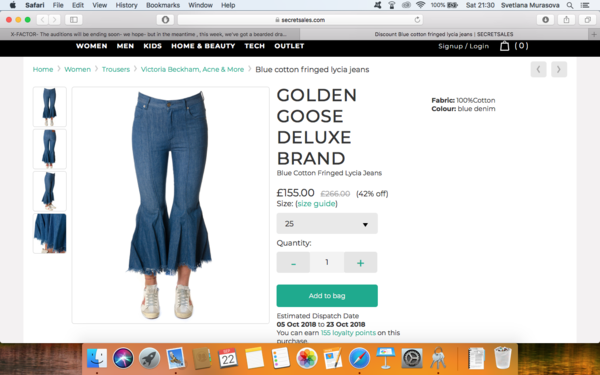
Task: Open Safari File menu
Action: (58, 5)
